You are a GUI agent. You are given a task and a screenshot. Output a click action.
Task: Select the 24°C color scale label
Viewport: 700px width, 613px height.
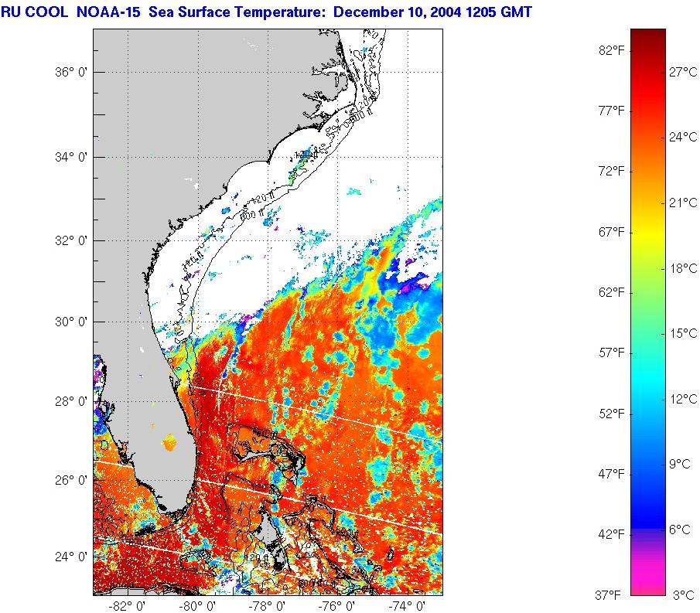pos(683,138)
